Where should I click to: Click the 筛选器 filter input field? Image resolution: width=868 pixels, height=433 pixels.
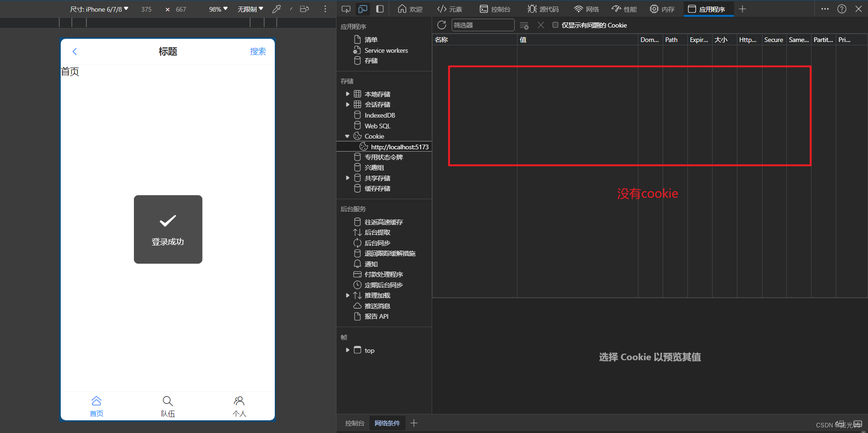[483, 25]
